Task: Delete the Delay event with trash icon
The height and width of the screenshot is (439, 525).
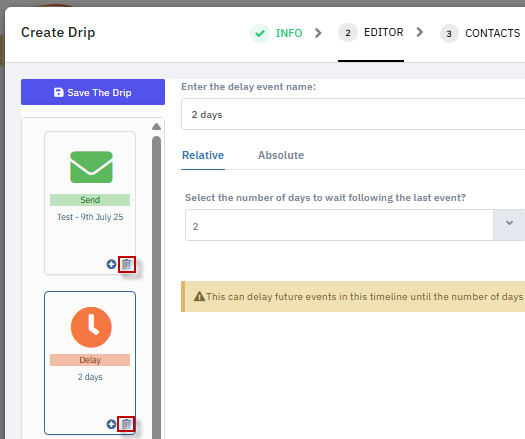Action: tap(126, 424)
